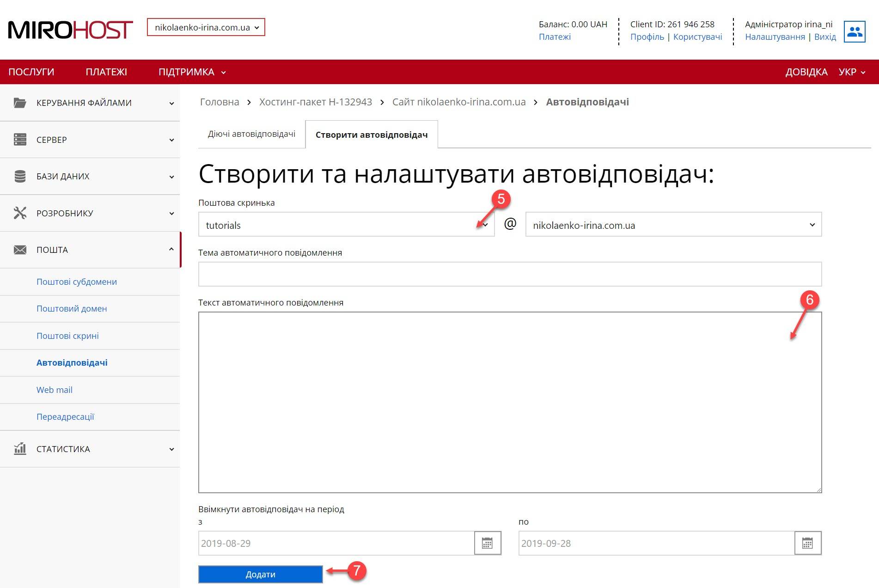Click end date field 2019-09-28

[657, 543]
